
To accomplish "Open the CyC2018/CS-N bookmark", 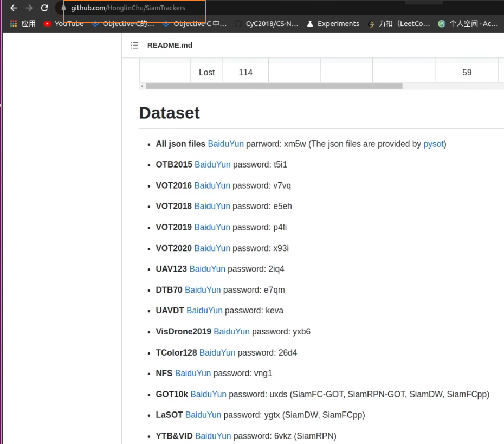I will [267, 24].
